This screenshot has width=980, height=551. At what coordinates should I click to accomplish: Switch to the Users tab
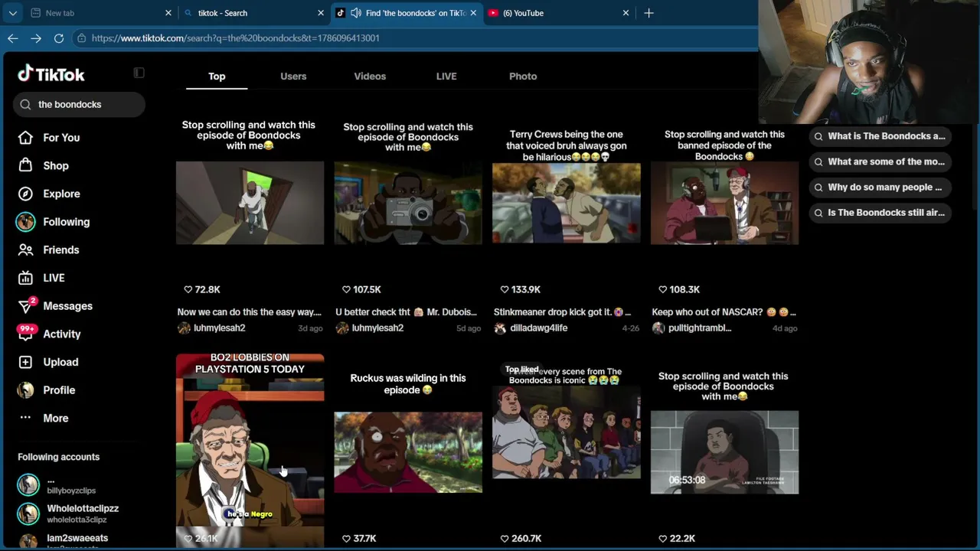[x=293, y=77]
